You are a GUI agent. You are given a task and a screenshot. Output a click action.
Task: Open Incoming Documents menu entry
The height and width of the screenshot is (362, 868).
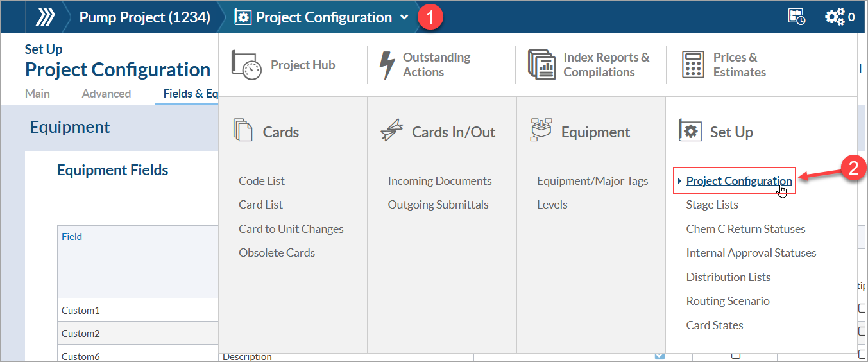click(x=439, y=181)
